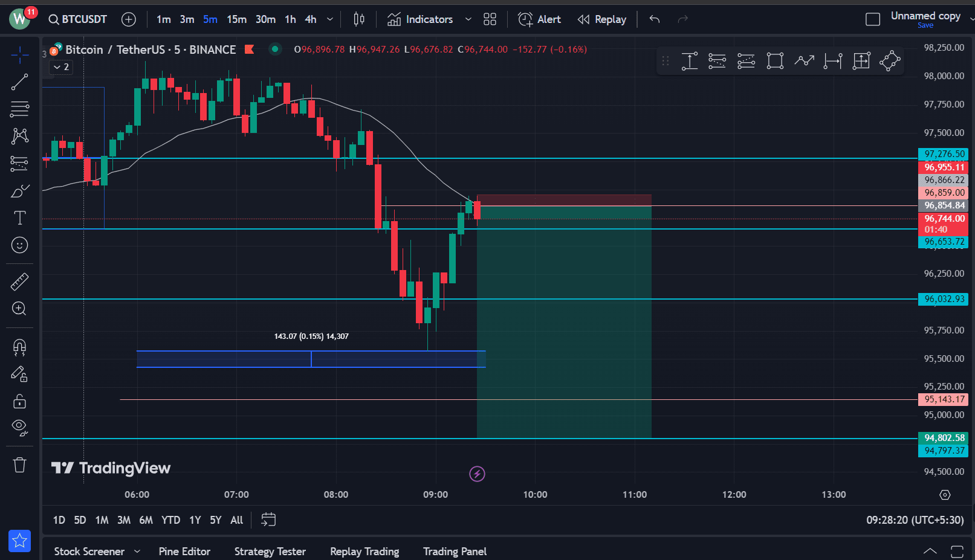
Task: Grab the floating toolbar drag handle
Action: pyautogui.click(x=666, y=61)
